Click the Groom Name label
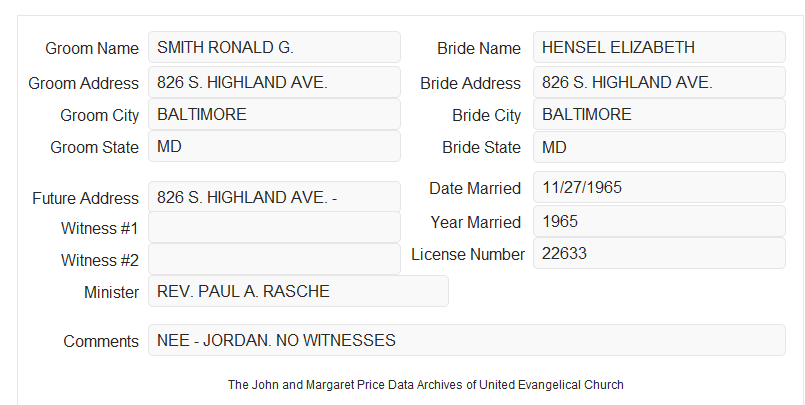 click(92, 48)
